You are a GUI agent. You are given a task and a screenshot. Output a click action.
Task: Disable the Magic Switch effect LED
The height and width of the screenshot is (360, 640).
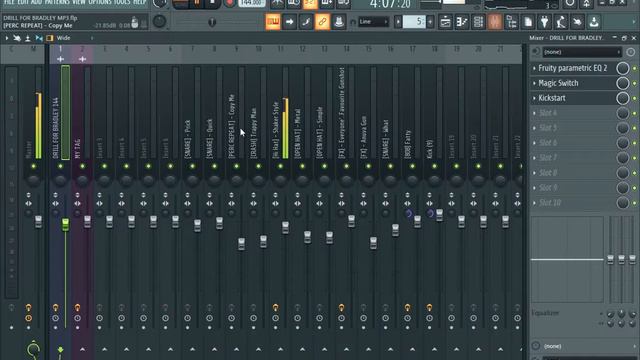click(x=635, y=83)
